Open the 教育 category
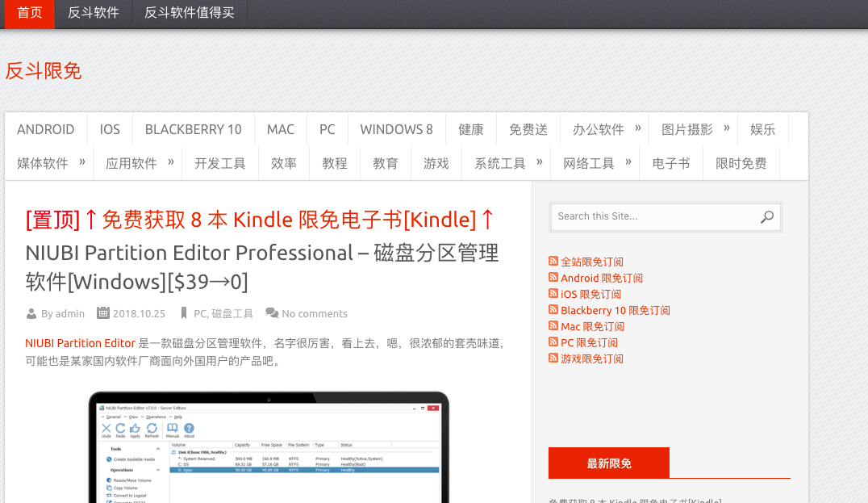868x503 pixels. tap(386, 163)
